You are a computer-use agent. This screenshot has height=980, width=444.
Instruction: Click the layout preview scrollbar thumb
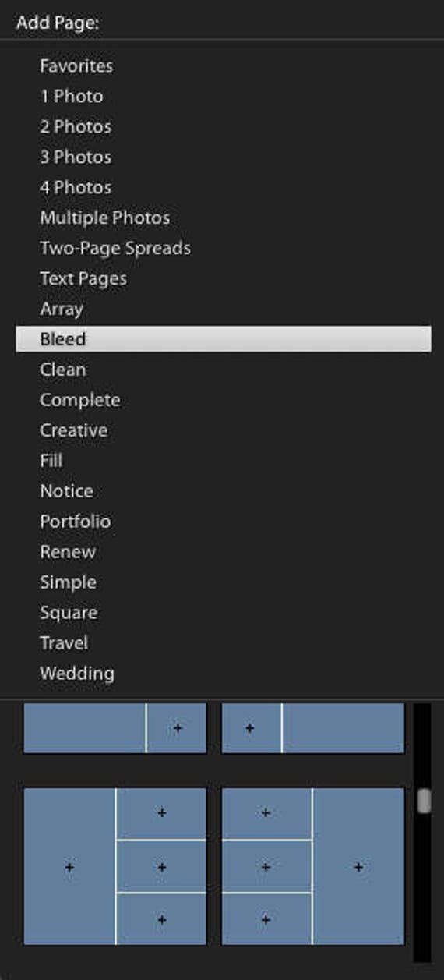(423, 801)
